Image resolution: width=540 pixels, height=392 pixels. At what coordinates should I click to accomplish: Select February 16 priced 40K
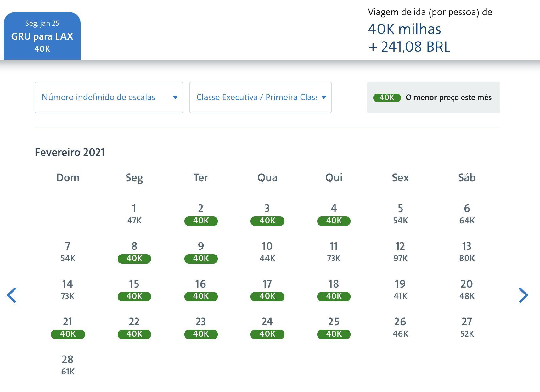[201, 289]
